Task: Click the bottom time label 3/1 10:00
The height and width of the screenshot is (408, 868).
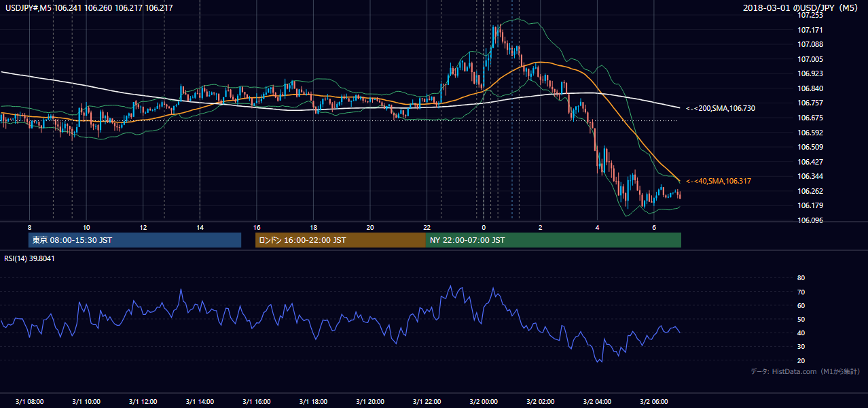Action: 86,401
